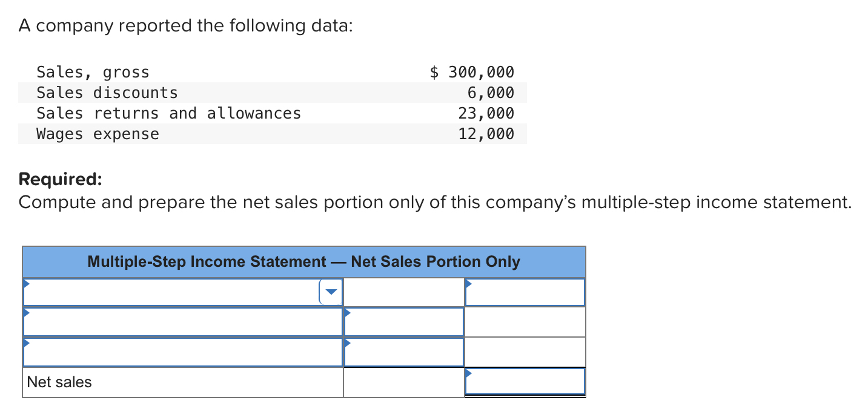Expand the triangle marker beside Net sales amount cell
Viewport: 868px width, 406px height.
(469, 370)
